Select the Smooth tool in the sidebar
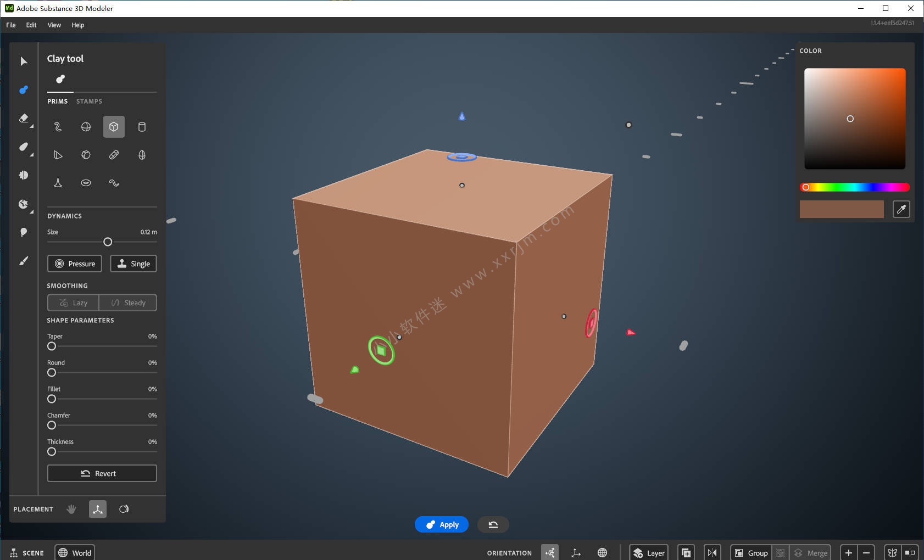 [x=24, y=147]
